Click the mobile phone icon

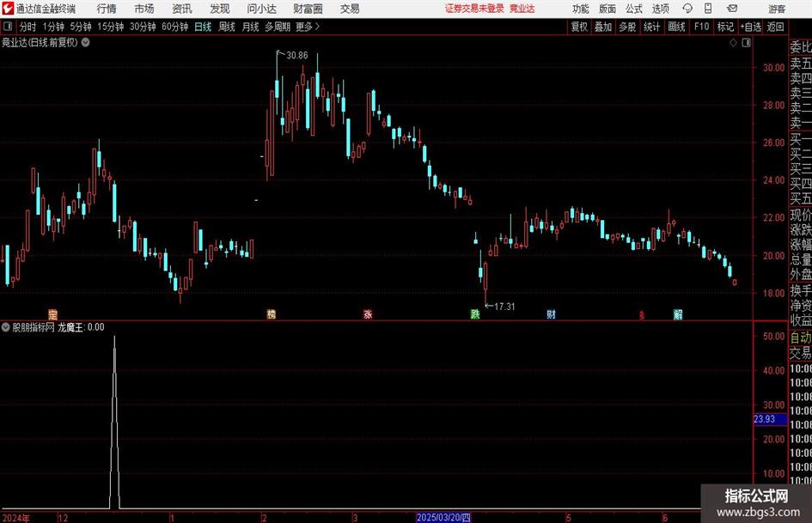click(708, 9)
